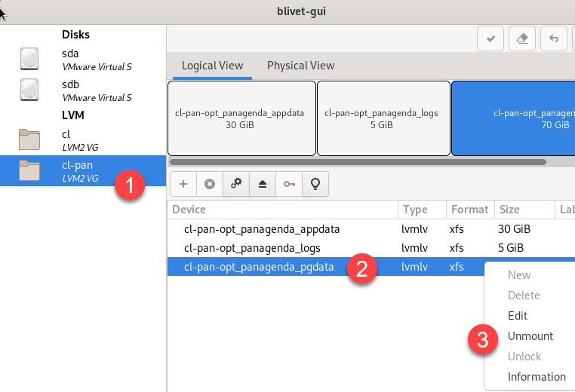
Task: Select the cl-pan-opt_panagenda_logs row
Action: pos(371,248)
